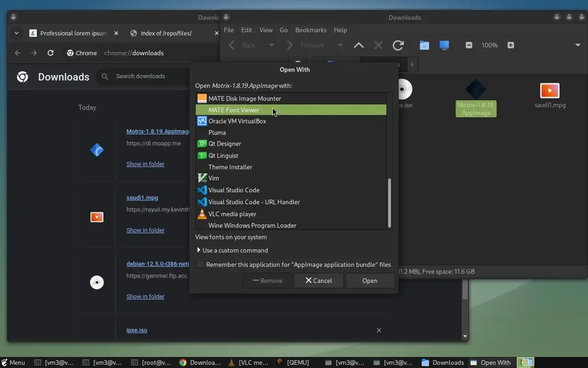The height and width of the screenshot is (368, 588).
Task: Choose Oracle VM VirtualBox from the list
Action: coord(291,121)
